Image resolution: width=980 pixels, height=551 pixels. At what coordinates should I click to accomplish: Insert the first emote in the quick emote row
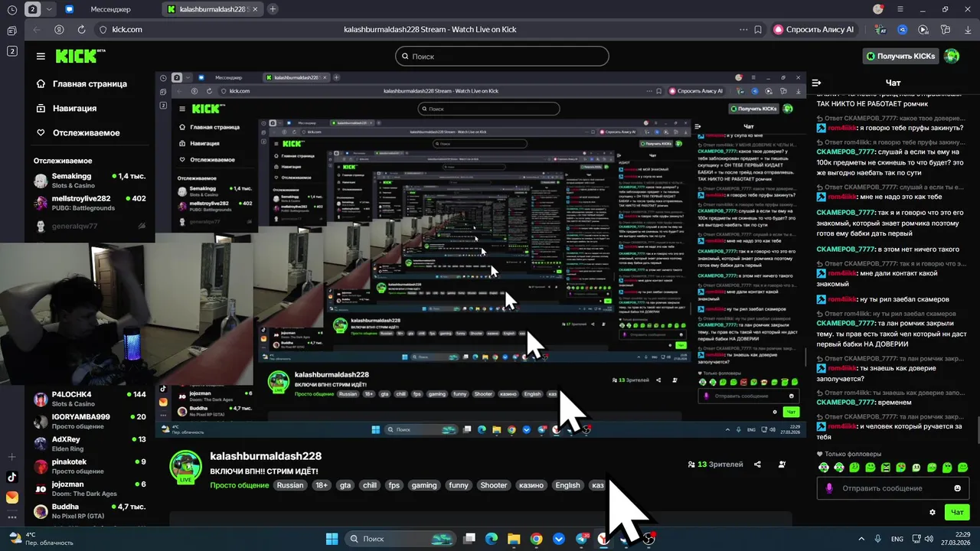click(824, 468)
